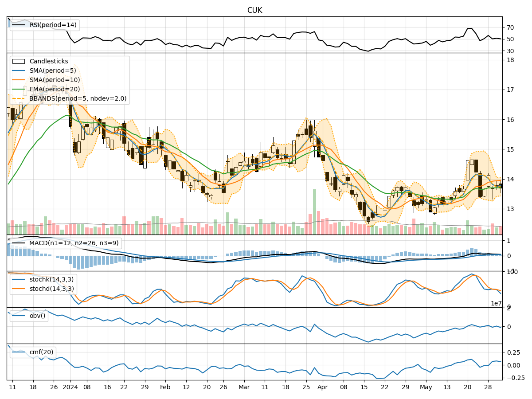Select the Apr label on the date axis
The image size is (532, 399).
point(323,387)
